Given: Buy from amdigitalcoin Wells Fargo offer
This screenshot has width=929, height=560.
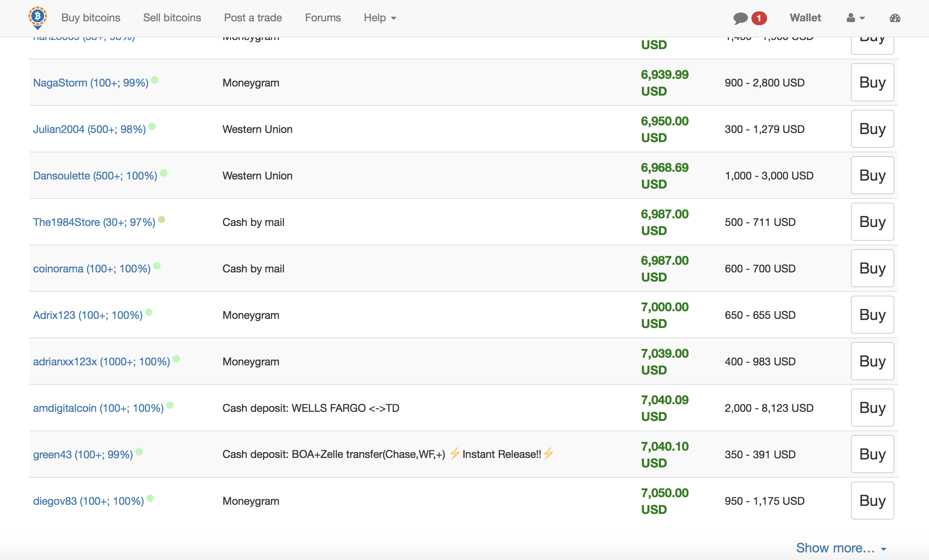Looking at the screenshot, I should tap(872, 408).
